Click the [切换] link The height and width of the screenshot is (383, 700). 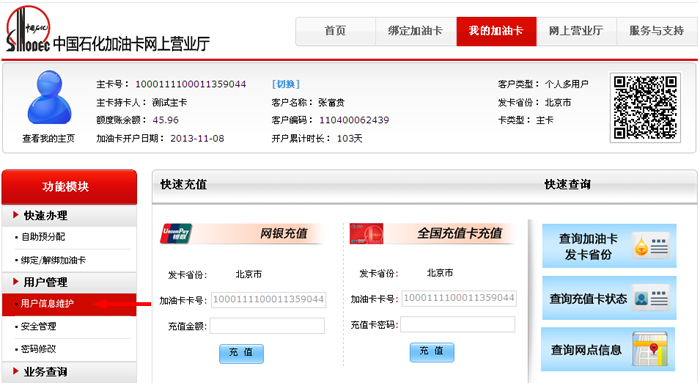coord(286,84)
